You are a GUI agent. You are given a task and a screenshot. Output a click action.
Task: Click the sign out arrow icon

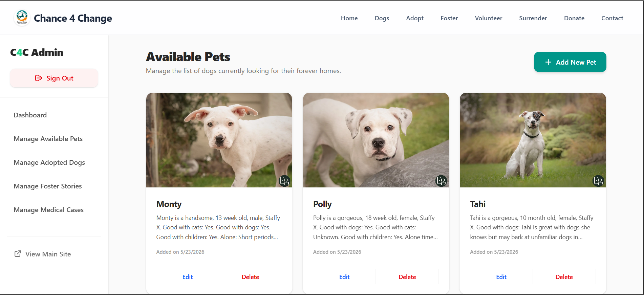point(39,78)
